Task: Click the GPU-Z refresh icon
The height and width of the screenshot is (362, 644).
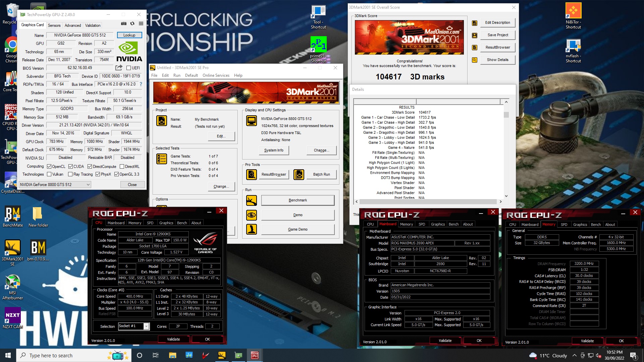Action: pos(132,23)
